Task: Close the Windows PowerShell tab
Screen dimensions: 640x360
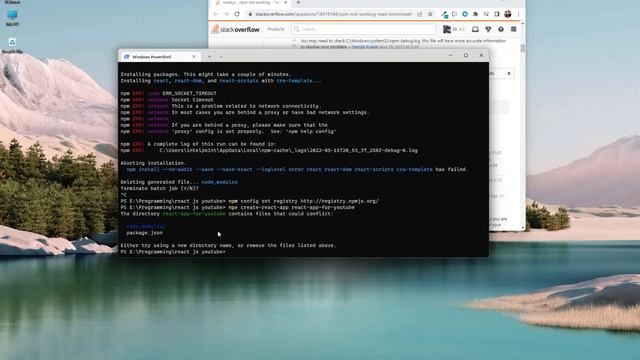Action: (x=194, y=57)
